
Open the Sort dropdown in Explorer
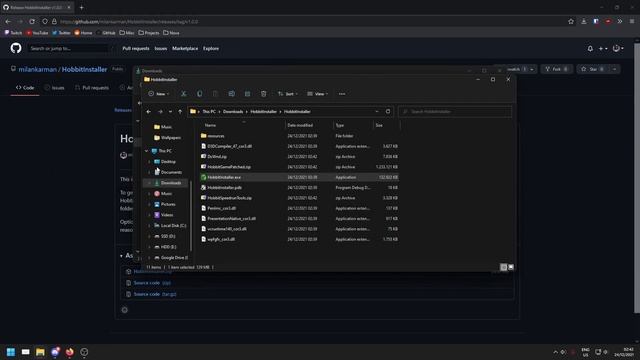coord(288,94)
